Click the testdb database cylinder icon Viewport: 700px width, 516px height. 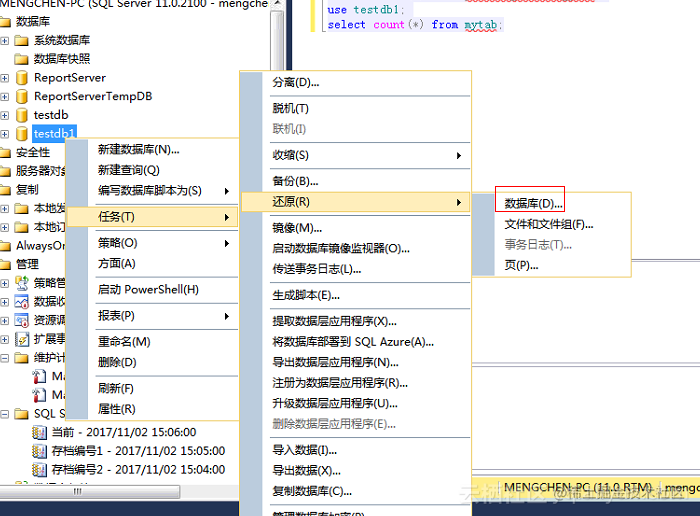point(22,115)
